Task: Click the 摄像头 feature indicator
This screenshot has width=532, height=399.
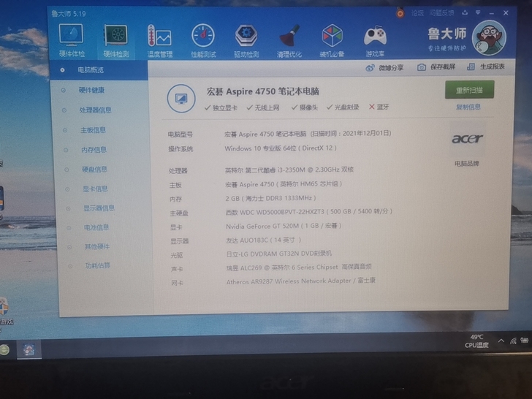Action: [304, 107]
